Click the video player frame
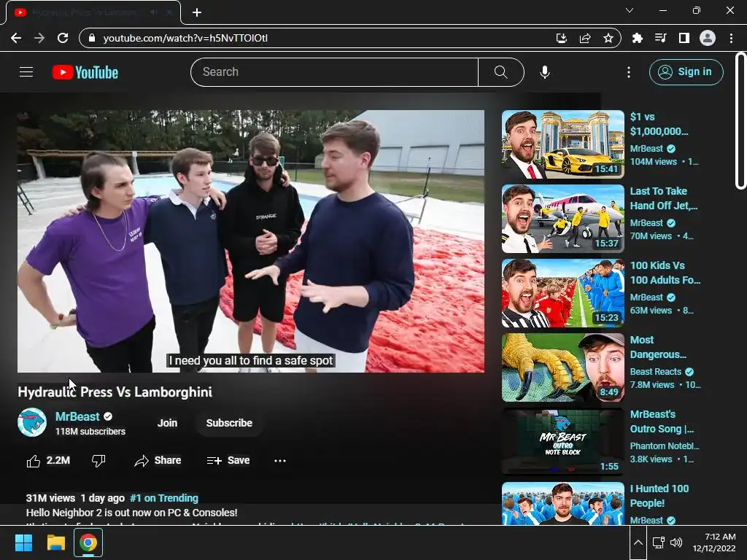The width and height of the screenshot is (747, 560). [251, 241]
